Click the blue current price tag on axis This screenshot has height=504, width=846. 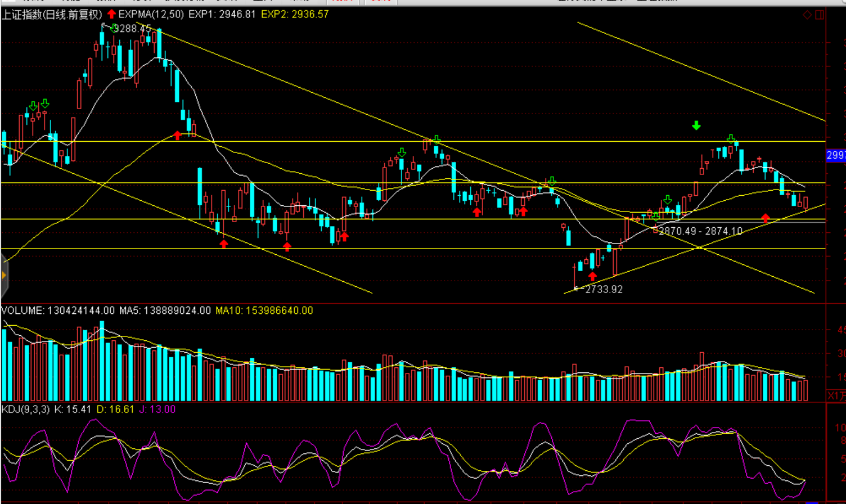pyautogui.click(x=836, y=155)
